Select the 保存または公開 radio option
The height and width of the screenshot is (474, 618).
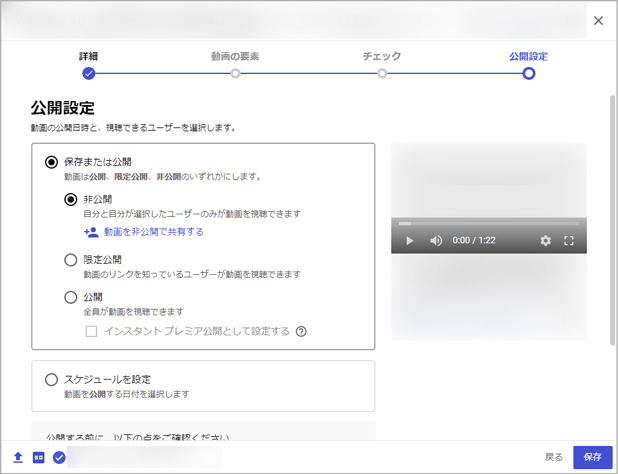tap(51, 162)
